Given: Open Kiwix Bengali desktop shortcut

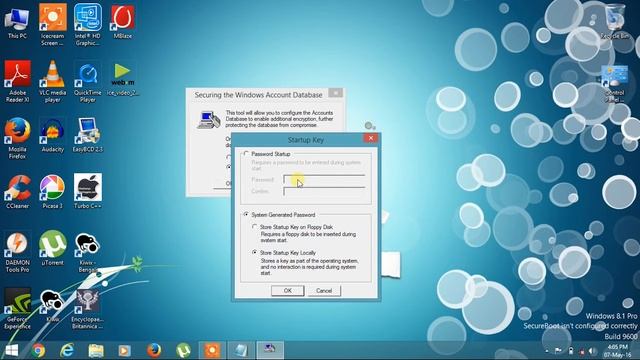Looking at the screenshot, I should pos(88,251).
